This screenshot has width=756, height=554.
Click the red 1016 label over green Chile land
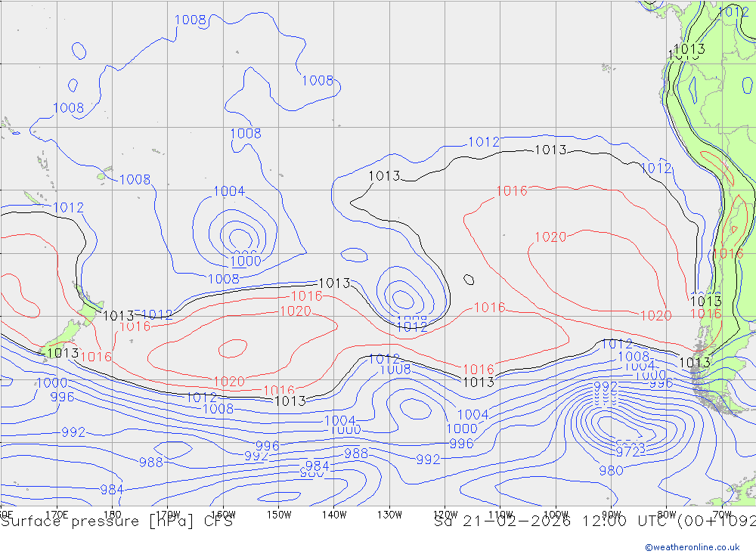pyautogui.click(x=728, y=254)
